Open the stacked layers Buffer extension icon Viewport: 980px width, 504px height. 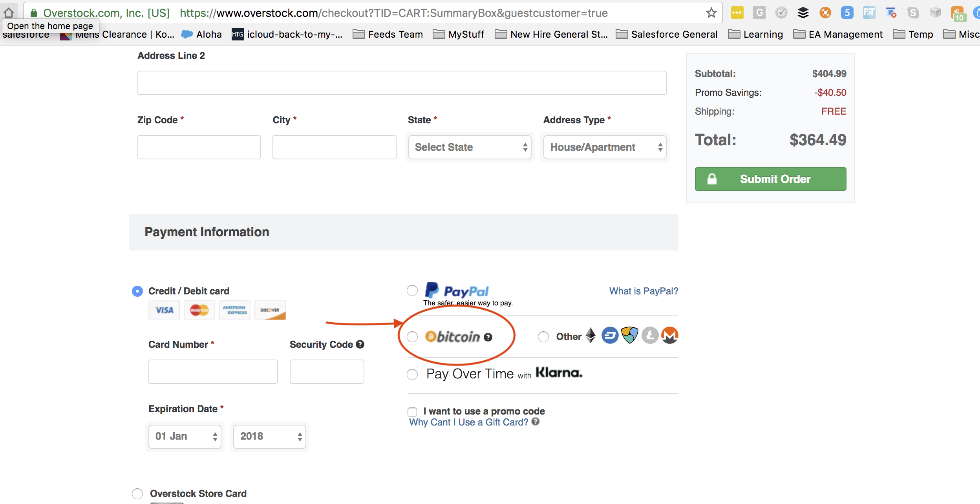tap(803, 13)
